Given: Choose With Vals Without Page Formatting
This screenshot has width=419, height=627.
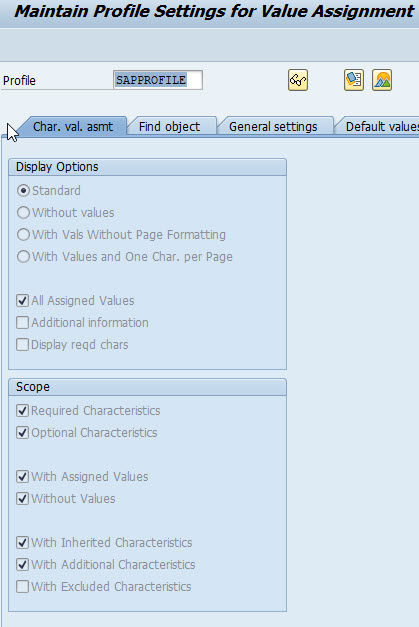Looking at the screenshot, I should [x=23, y=235].
